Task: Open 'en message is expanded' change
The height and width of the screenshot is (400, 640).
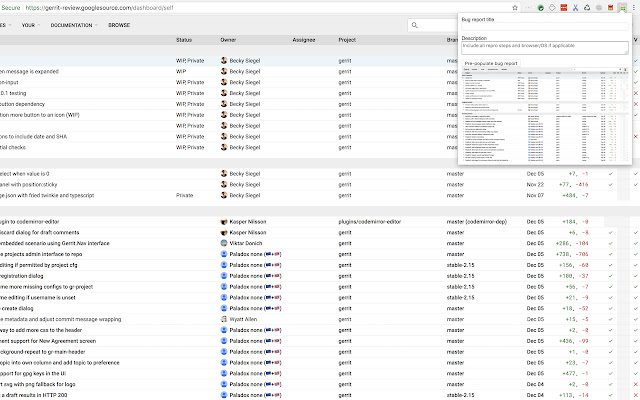Action: (29, 71)
